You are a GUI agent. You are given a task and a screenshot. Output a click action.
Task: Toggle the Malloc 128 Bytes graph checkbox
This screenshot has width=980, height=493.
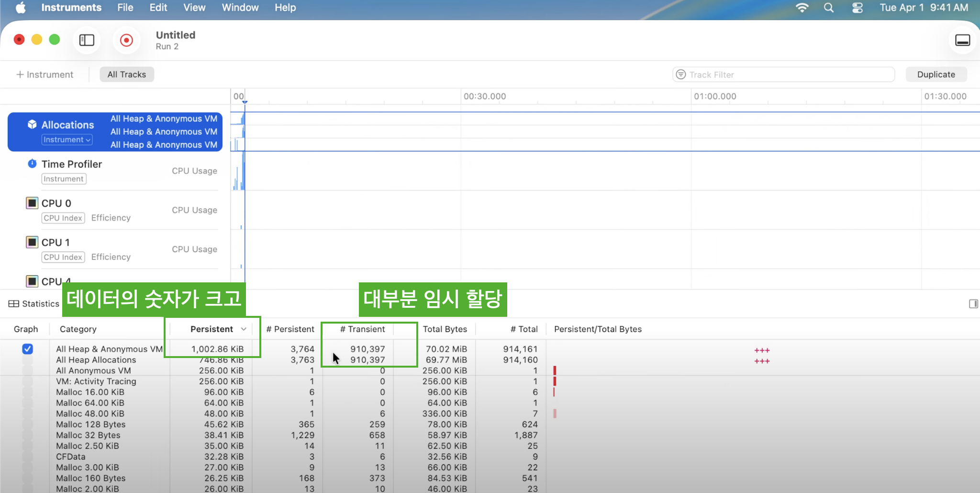pos(28,425)
